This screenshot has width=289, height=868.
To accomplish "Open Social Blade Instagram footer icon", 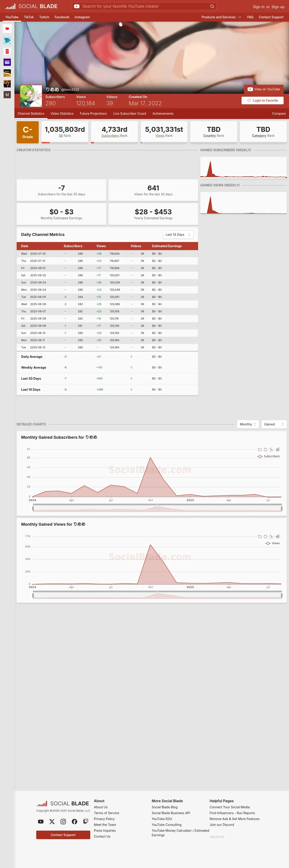I will 63,822.
